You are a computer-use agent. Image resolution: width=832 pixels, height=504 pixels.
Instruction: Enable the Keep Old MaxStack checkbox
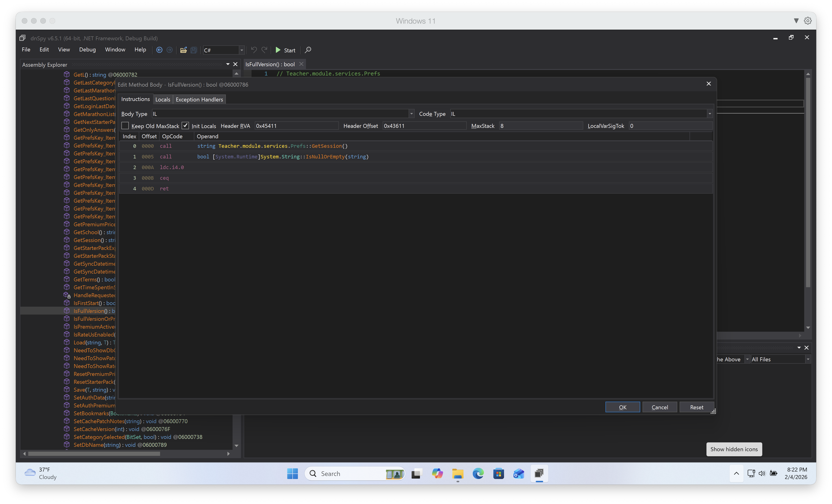click(125, 126)
